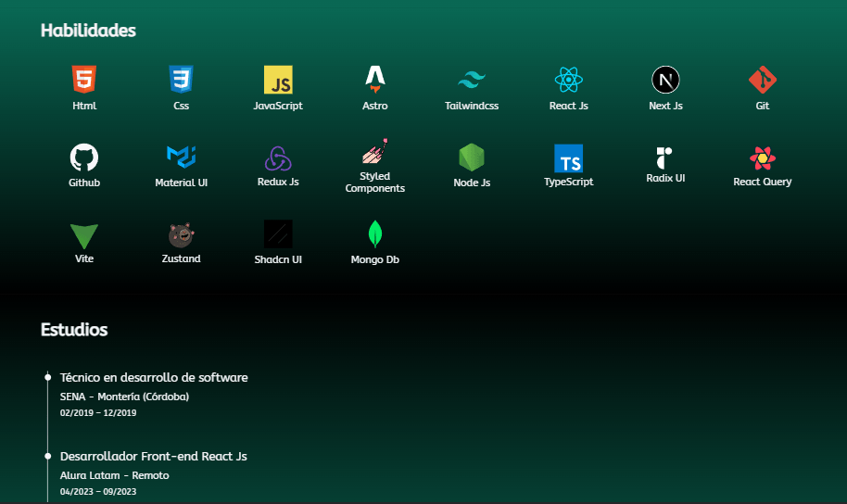
Task: Select the 'Técnico en desarrollo de software' title
Action: pos(154,378)
